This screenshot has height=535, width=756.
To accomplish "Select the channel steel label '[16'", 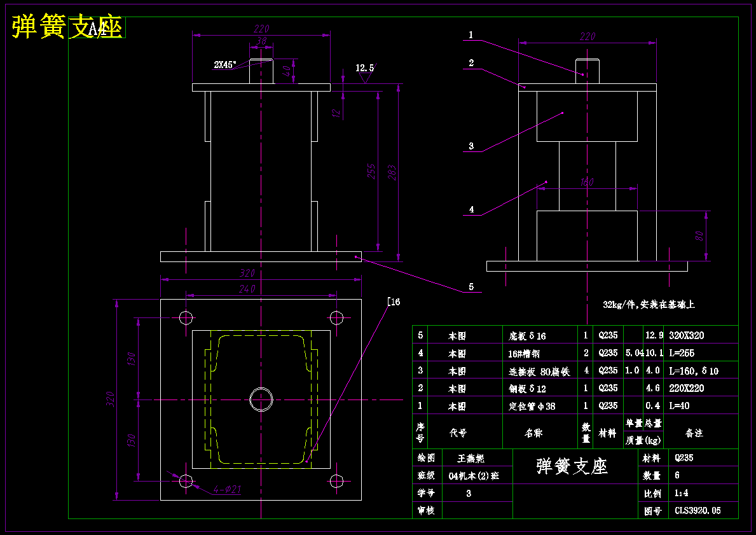I will pyautogui.click(x=394, y=302).
